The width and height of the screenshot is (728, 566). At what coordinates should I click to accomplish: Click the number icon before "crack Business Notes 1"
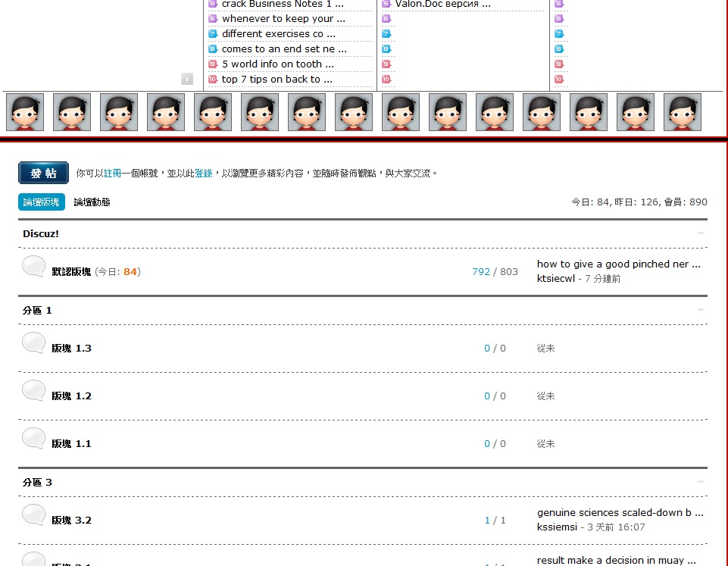(x=213, y=4)
